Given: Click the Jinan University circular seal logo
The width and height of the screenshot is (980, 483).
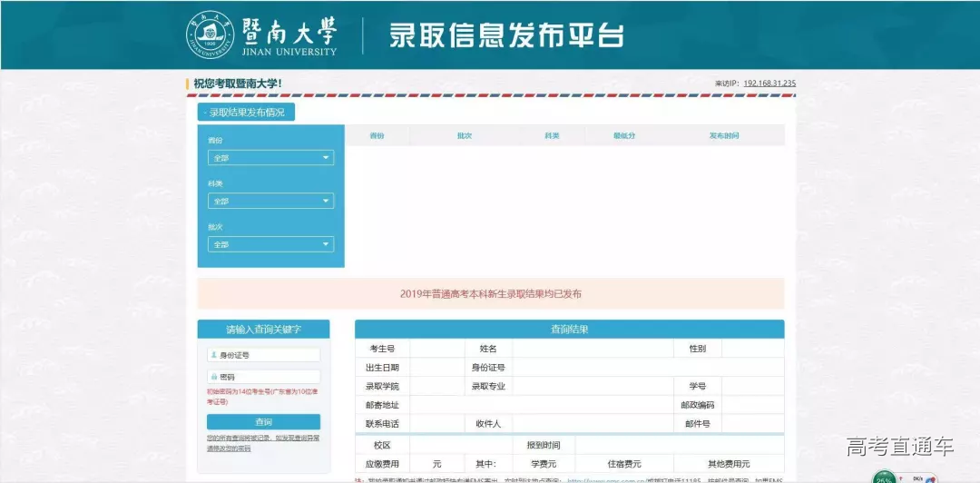Looking at the screenshot, I should coord(210,34).
